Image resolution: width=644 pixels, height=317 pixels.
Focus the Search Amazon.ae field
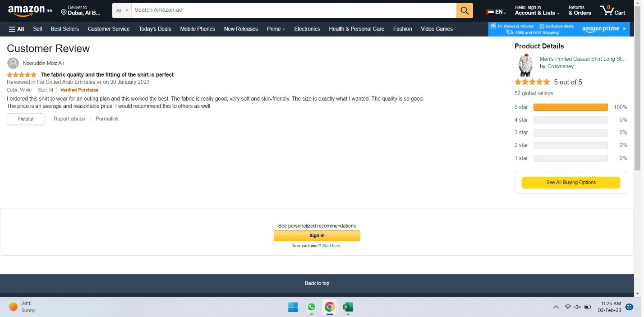pyautogui.click(x=294, y=10)
